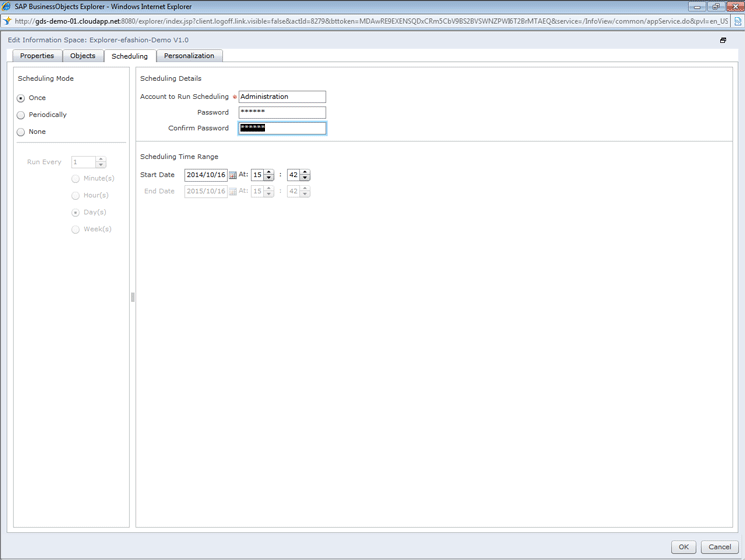Set scheduling mode to None
The image size is (745, 560).
21,132
